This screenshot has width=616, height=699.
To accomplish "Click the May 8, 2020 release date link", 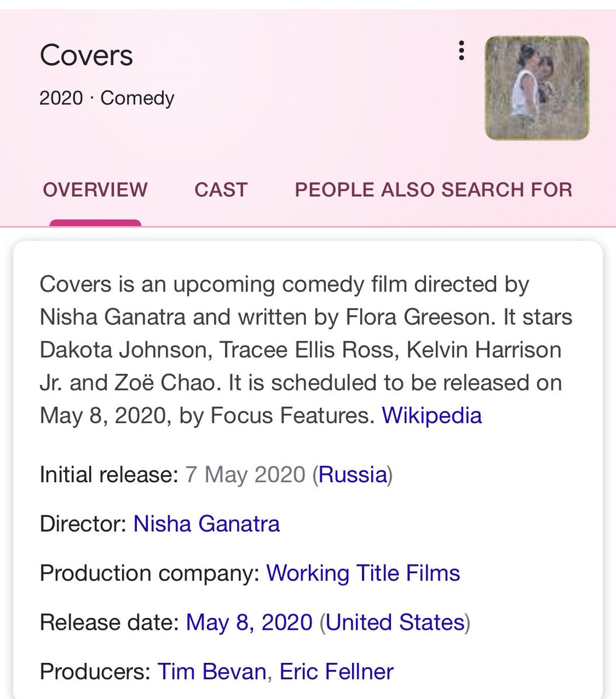I will point(249,622).
